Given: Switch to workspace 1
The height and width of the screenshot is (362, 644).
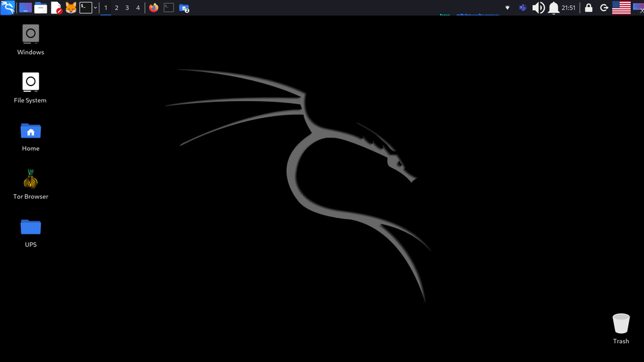Looking at the screenshot, I should (106, 8).
